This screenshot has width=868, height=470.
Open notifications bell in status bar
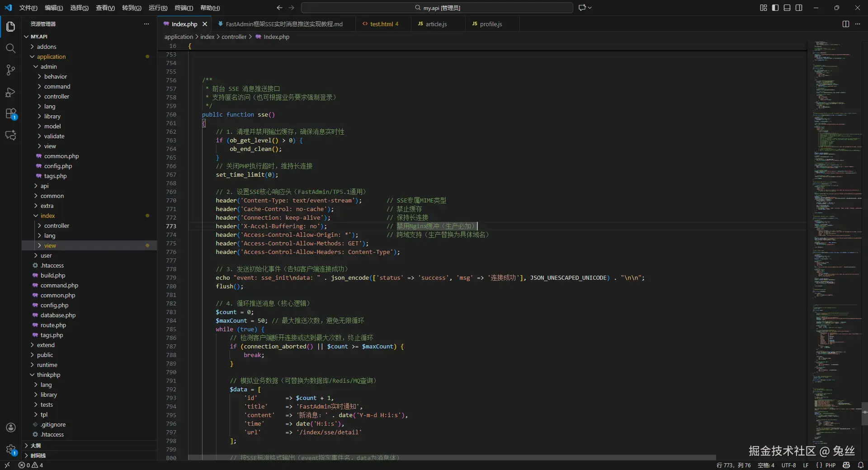(861, 465)
